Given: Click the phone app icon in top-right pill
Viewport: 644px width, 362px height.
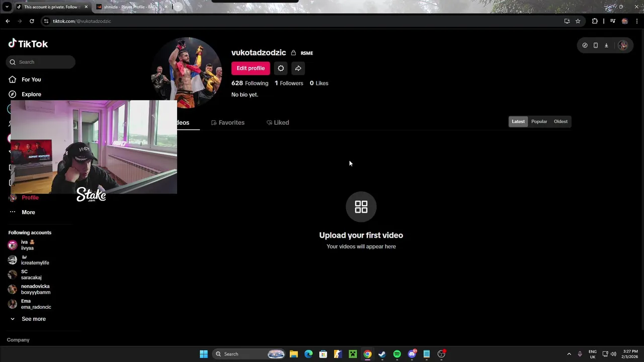Looking at the screenshot, I should pos(595,45).
